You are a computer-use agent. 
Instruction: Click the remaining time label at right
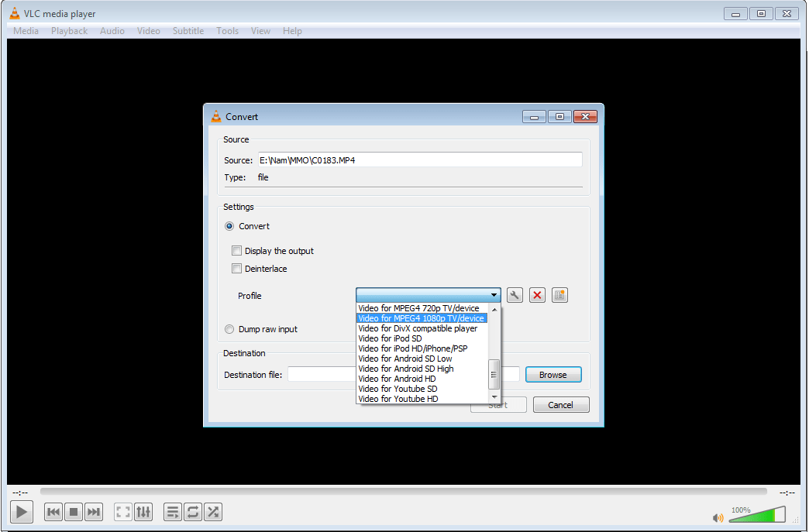pos(787,493)
